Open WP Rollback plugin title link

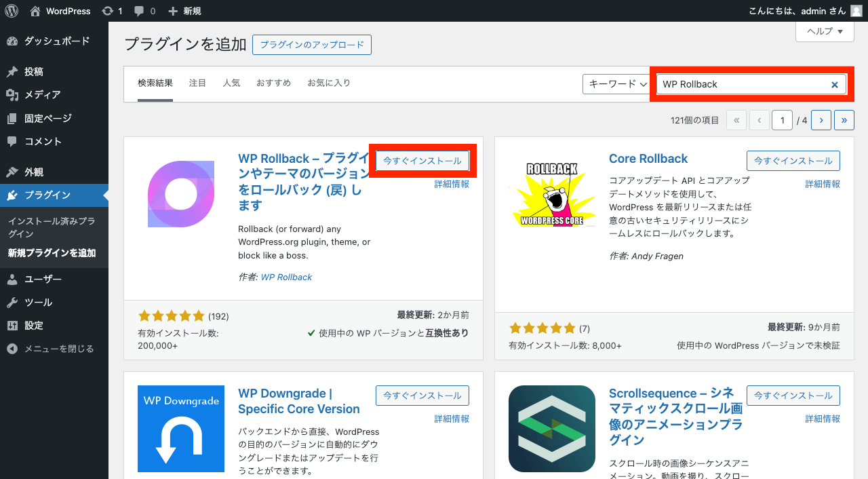[304, 182]
